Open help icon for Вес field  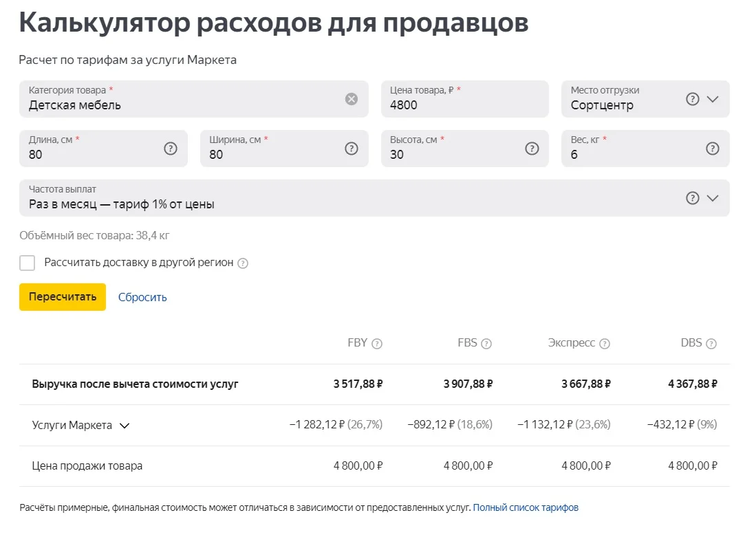(713, 149)
